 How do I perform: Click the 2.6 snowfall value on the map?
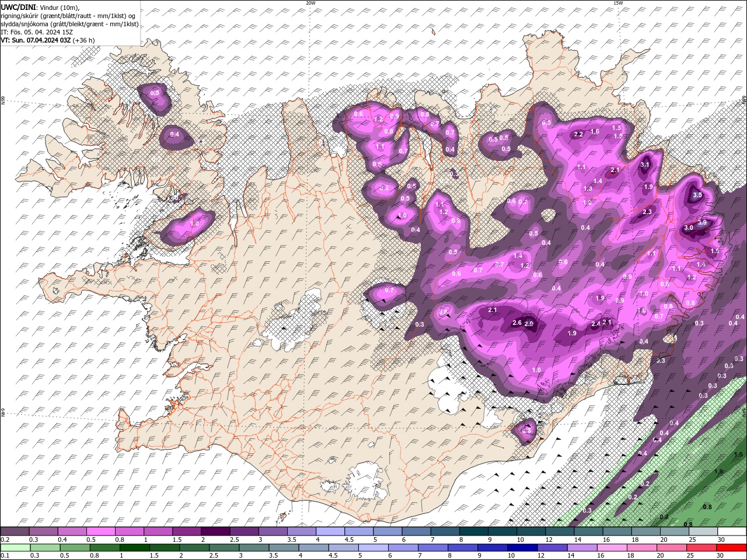coord(516,323)
